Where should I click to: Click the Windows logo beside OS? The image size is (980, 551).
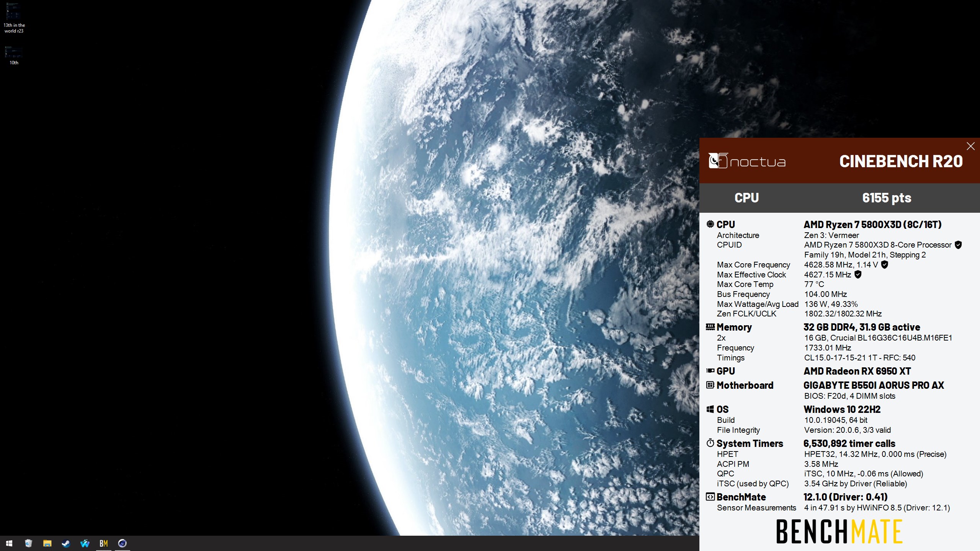tap(710, 409)
